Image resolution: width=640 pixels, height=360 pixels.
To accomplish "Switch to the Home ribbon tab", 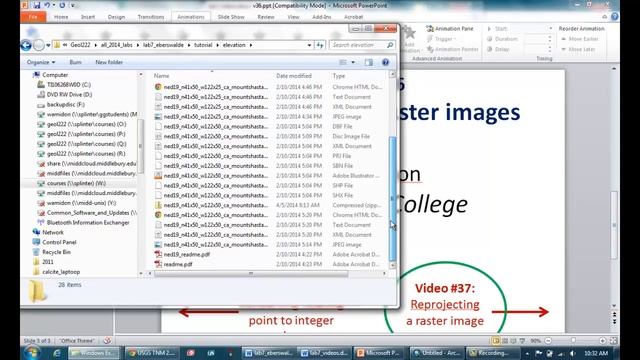I will point(61,17).
